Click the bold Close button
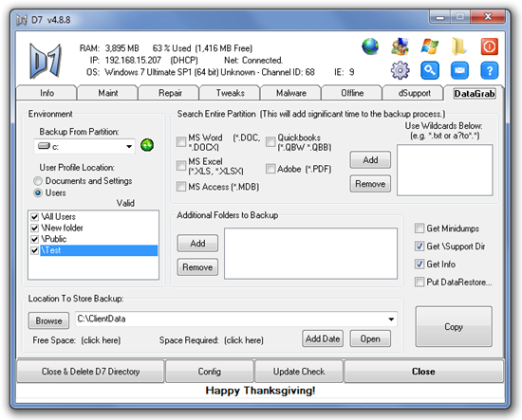 [424, 371]
